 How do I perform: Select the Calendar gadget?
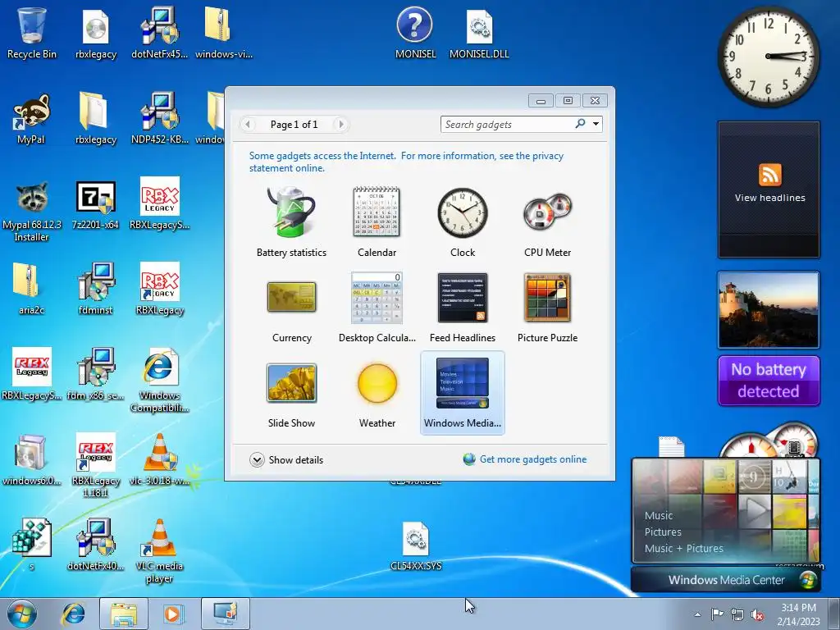click(377, 221)
